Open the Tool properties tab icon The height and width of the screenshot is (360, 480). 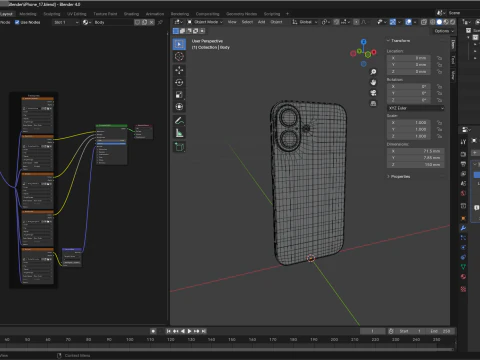pos(463,142)
